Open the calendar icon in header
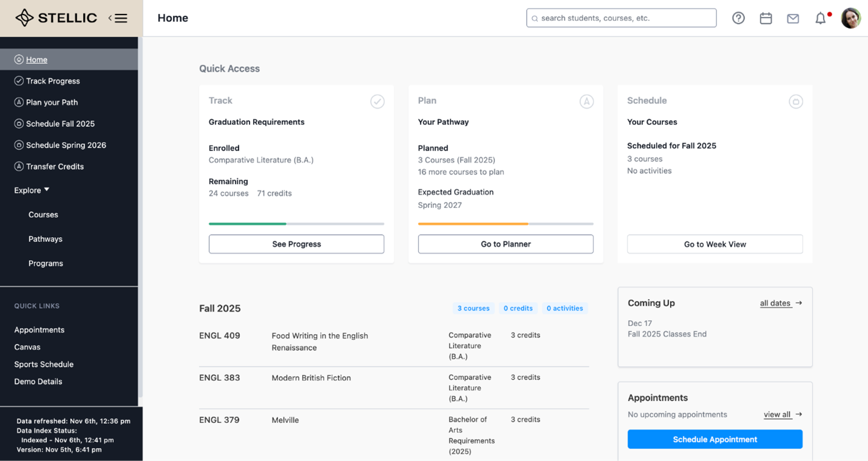 coord(765,18)
